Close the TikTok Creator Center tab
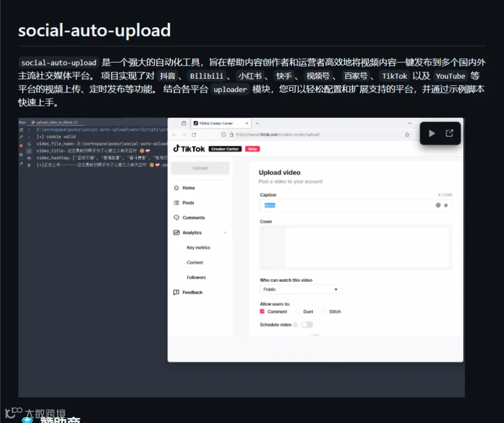 point(247,123)
